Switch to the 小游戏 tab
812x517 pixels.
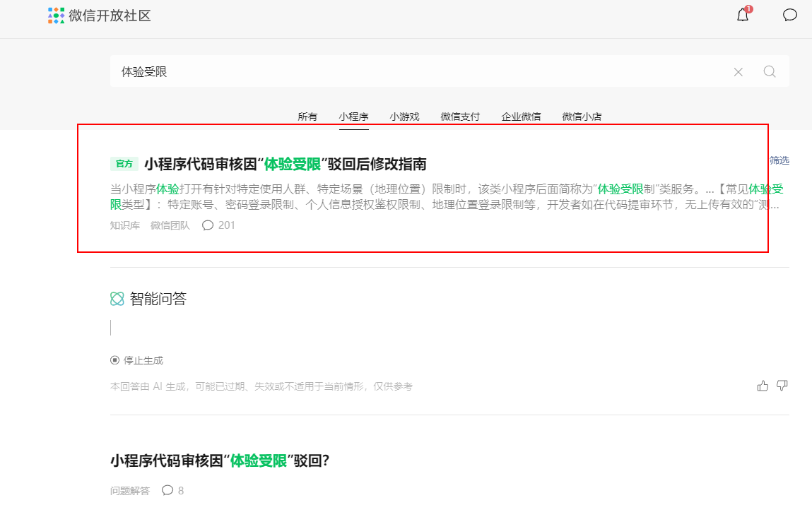404,117
